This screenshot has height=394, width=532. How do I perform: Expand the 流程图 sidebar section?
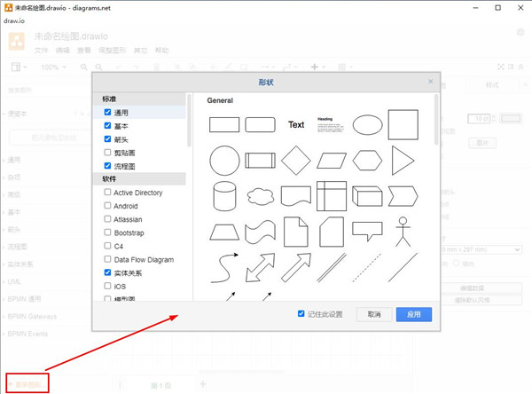[x=20, y=247]
